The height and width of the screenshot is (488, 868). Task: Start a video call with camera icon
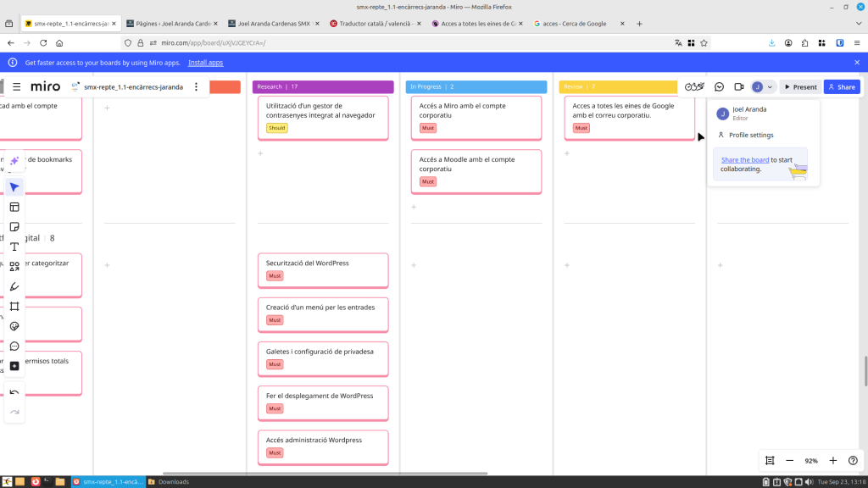(738, 86)
